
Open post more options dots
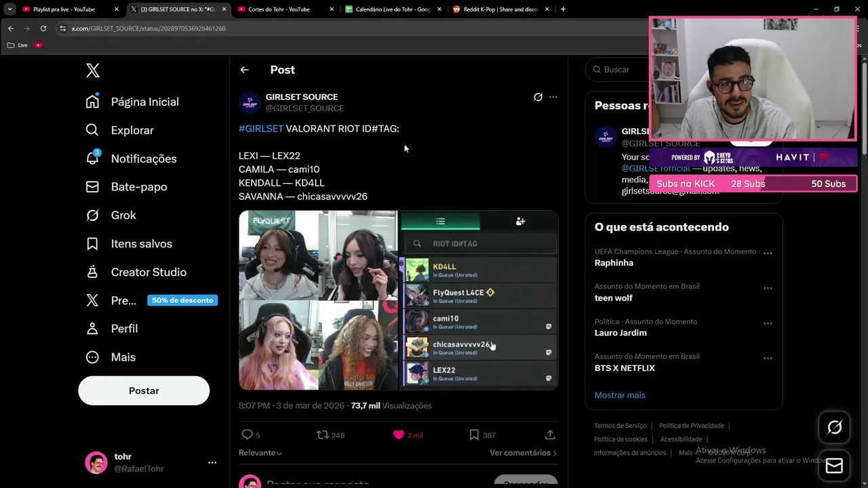click(x=553, y=97)
